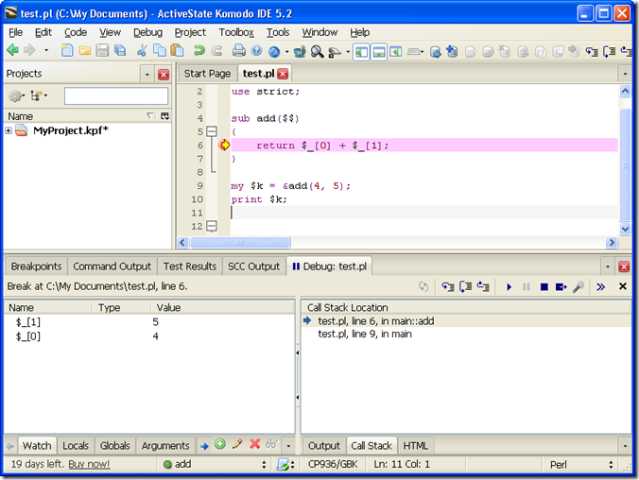Step Into in the debug panel
Image resolution: width=639 pixels, height=480 pixels.
(448, 287)
